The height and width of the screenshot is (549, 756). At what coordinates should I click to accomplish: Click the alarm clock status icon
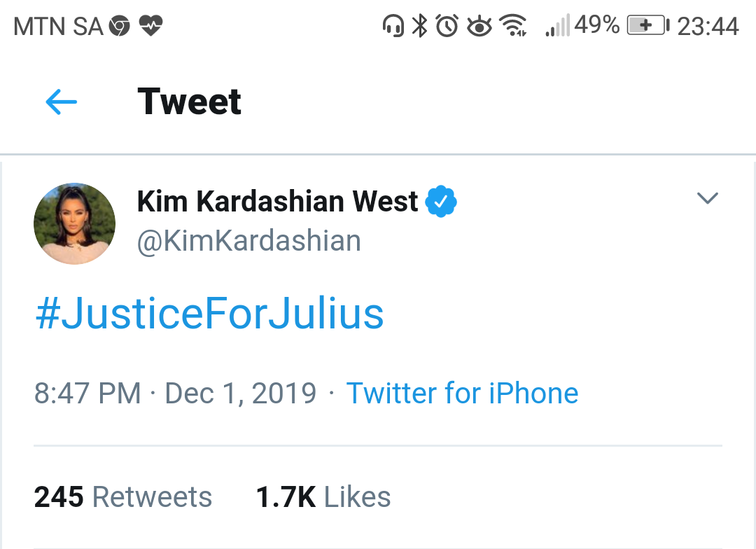tap(447, 27)
